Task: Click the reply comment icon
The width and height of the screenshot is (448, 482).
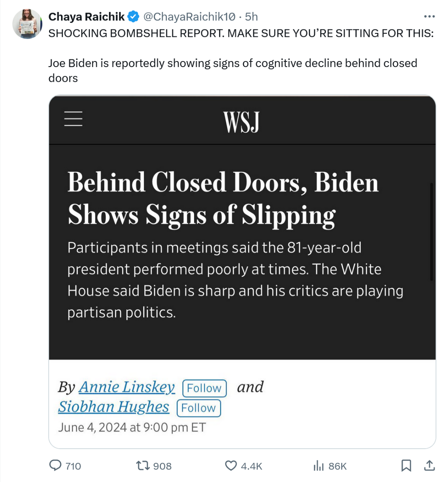Action: coord(55,466)
